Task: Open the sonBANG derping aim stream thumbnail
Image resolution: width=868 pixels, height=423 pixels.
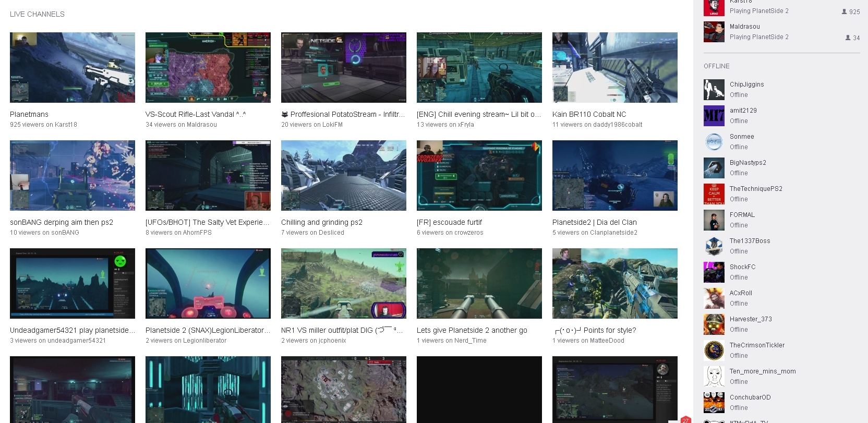Action: coord(73,175)
